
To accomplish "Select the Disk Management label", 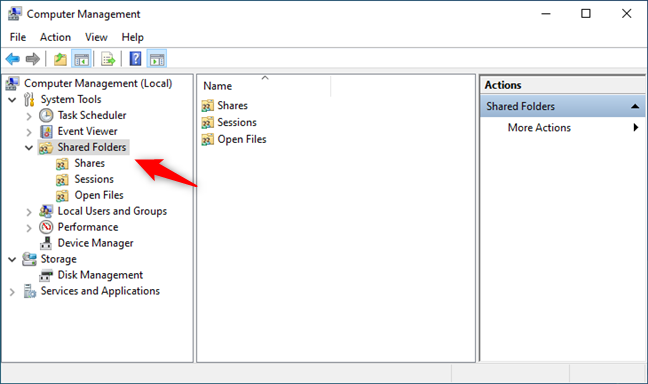I will (100, 275).
